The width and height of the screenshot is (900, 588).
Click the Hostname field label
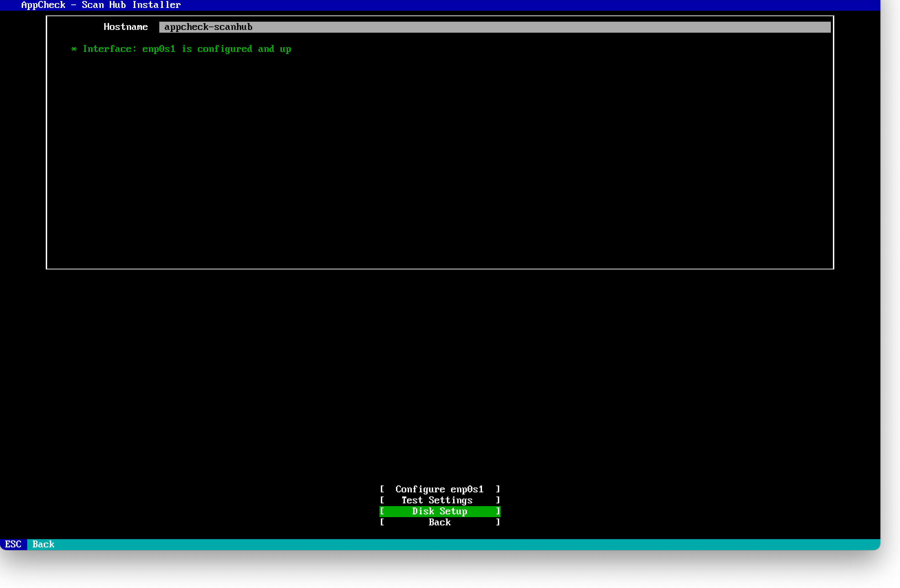click(126, 27)
